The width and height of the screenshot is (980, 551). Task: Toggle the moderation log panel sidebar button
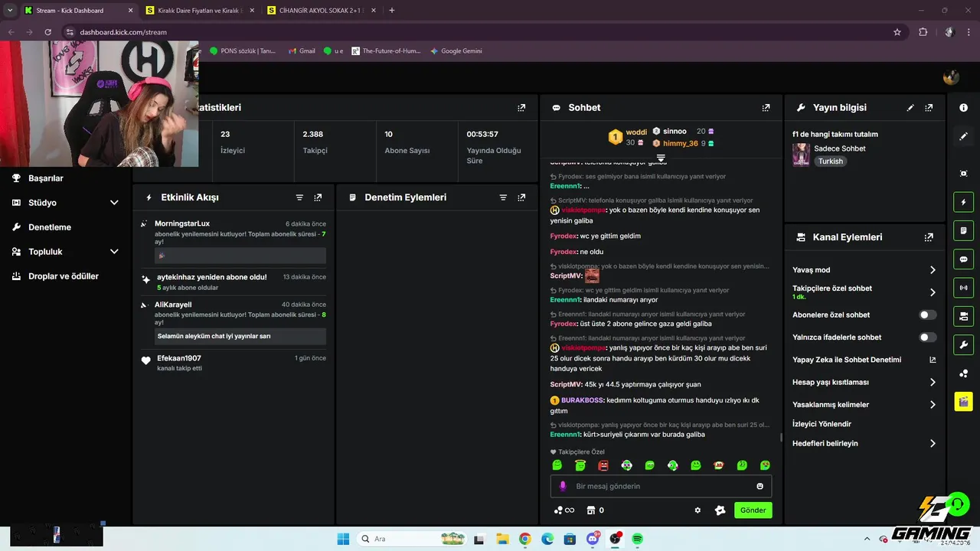(x=963, y=230)
